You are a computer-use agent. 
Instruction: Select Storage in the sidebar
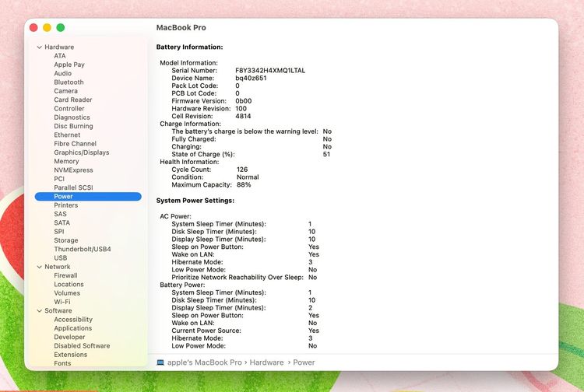click(x=66, y=240)
